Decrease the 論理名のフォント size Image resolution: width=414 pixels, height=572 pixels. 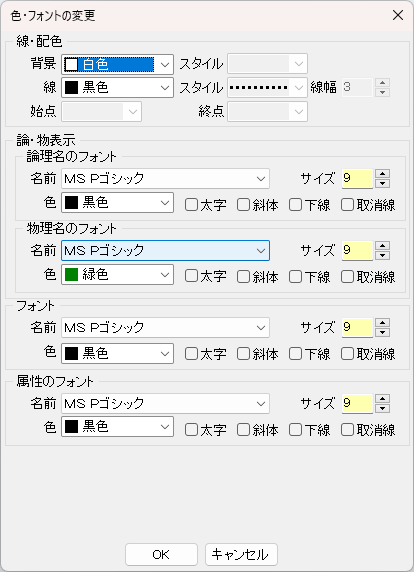pyautogui.click(x=382, y=183)
